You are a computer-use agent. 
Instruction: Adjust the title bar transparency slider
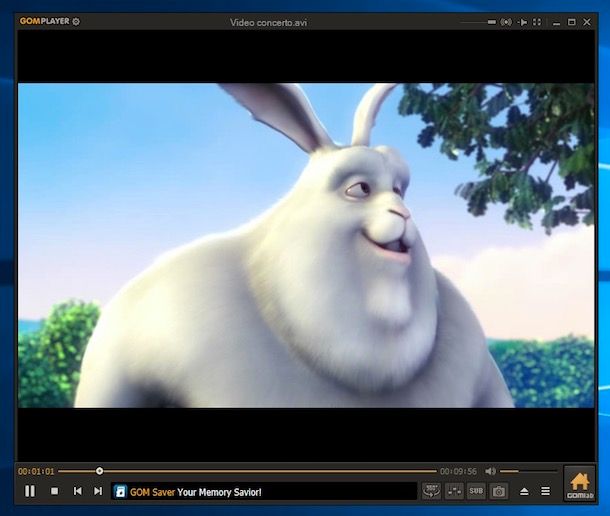click(478, 22)
